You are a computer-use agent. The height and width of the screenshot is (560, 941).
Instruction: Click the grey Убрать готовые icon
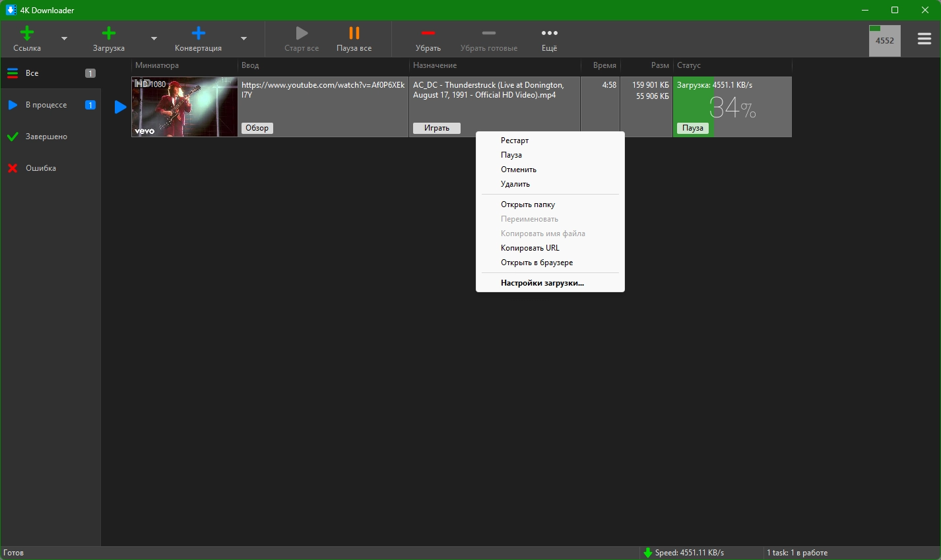[x=489, y=33]
